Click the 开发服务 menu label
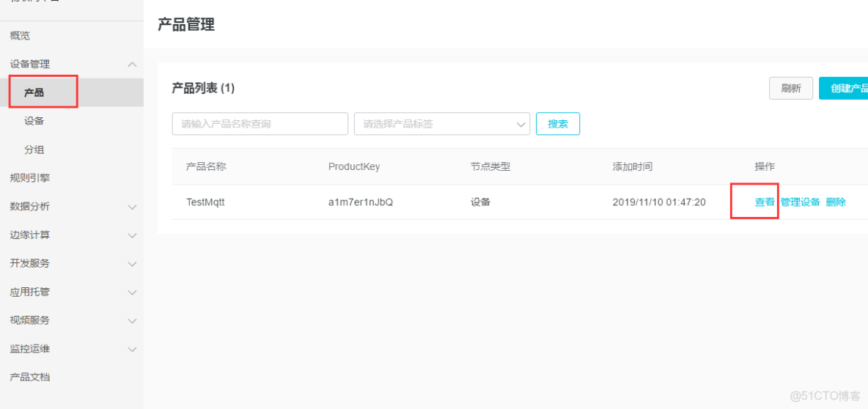The width and height of the screenshot is (868, 409). coord(30,264)
